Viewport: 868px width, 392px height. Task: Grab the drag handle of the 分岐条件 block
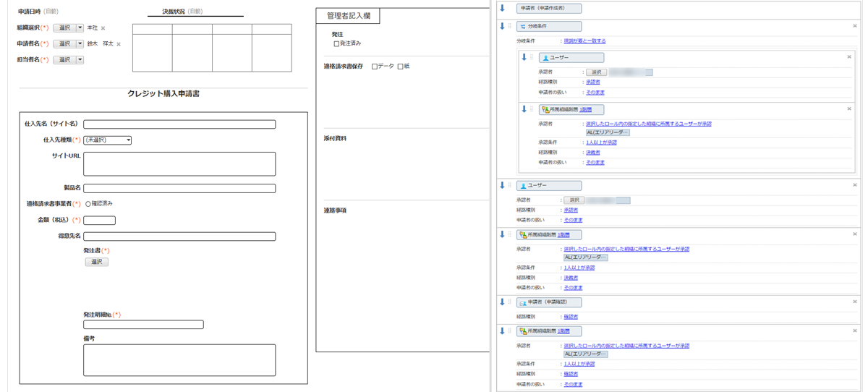point(510,26)
